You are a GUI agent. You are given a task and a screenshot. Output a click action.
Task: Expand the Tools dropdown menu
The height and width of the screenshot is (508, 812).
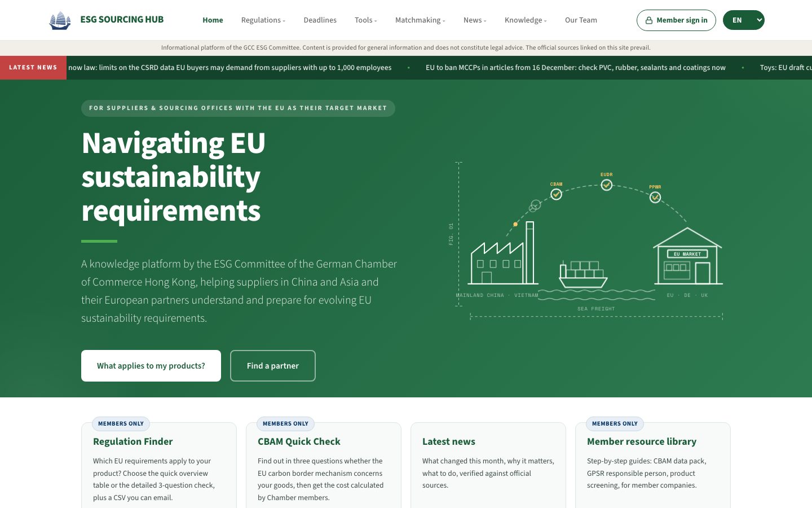coord(366,20)
